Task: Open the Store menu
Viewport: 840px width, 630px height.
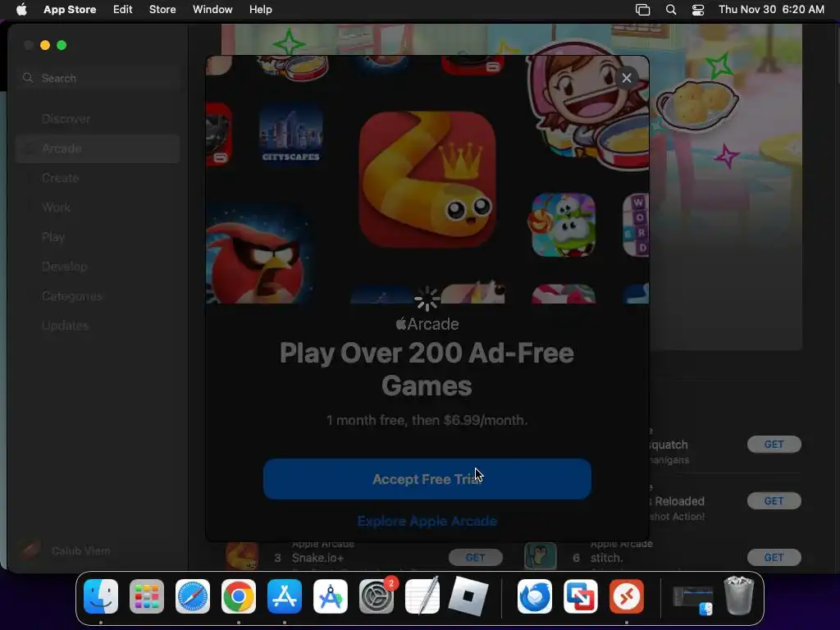Action: coord(162,9)
